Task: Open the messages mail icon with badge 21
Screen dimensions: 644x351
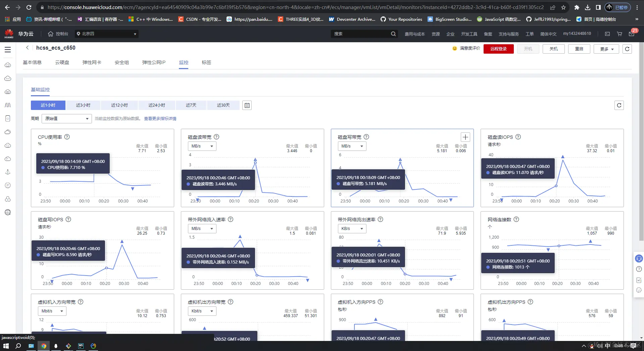Action: click(x=632, y=34)
